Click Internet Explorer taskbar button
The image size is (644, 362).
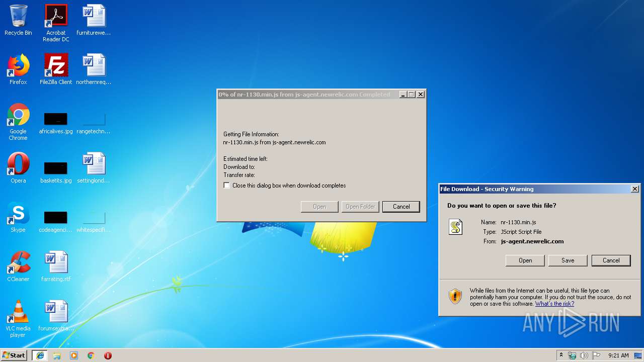point(40,355)
